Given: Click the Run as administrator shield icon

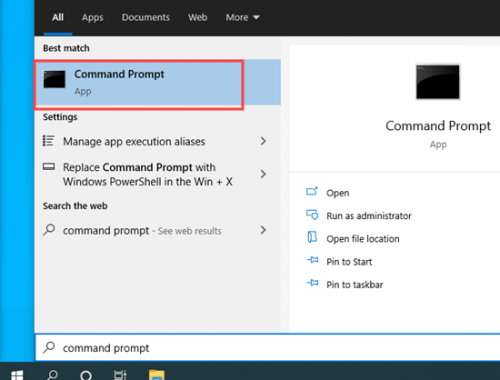Looking at the screenshot, I should coord(312,215).
